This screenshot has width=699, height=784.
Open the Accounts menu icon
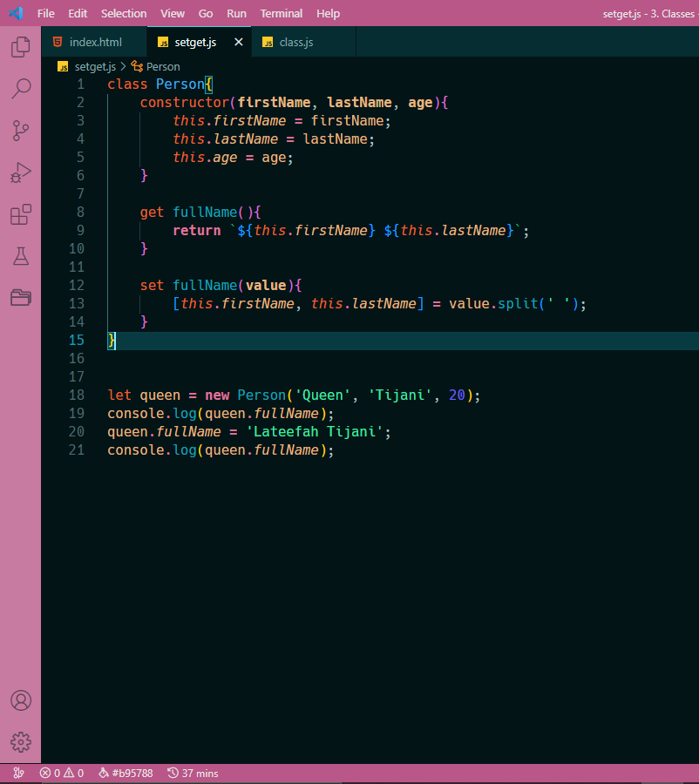tap(21, 700)
